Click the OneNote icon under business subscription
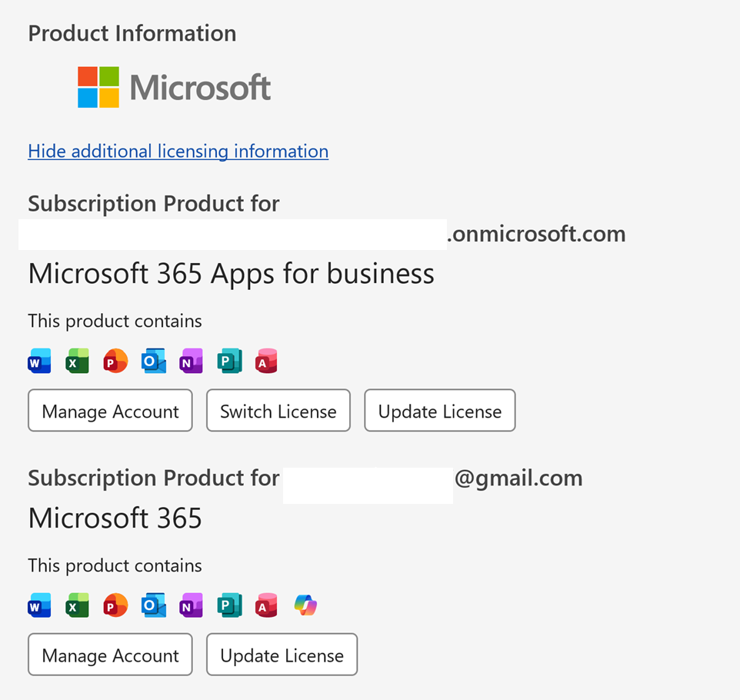The image size is (740, 700). click(191, 361)
